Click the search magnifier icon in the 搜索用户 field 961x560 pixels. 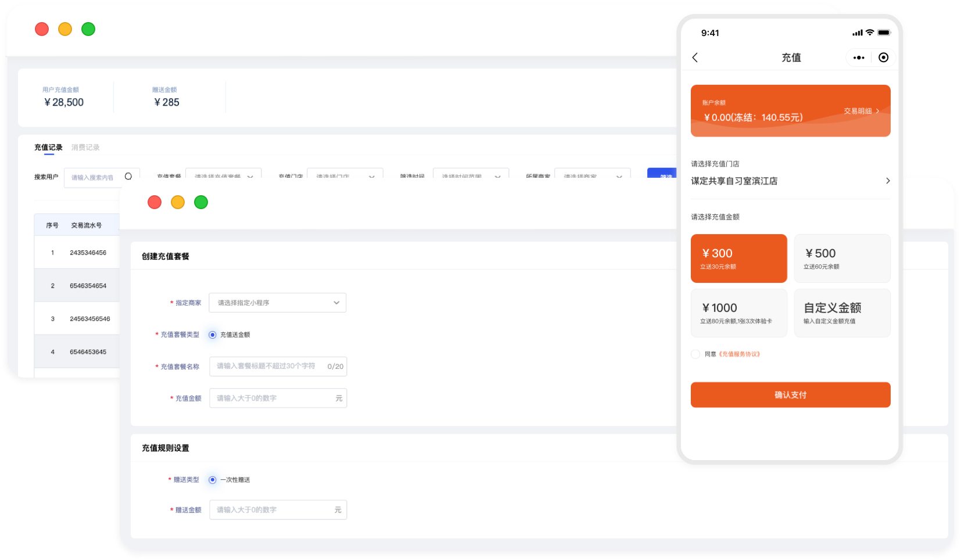[128, 177]
